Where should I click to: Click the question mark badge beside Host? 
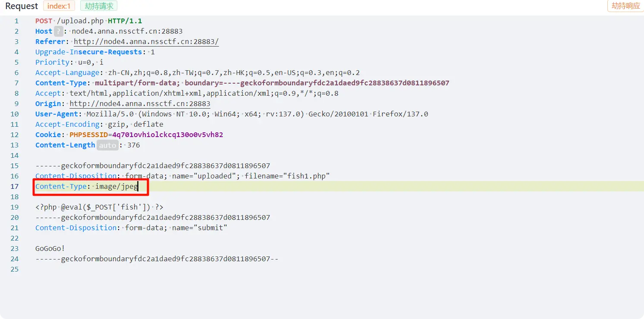58,31
